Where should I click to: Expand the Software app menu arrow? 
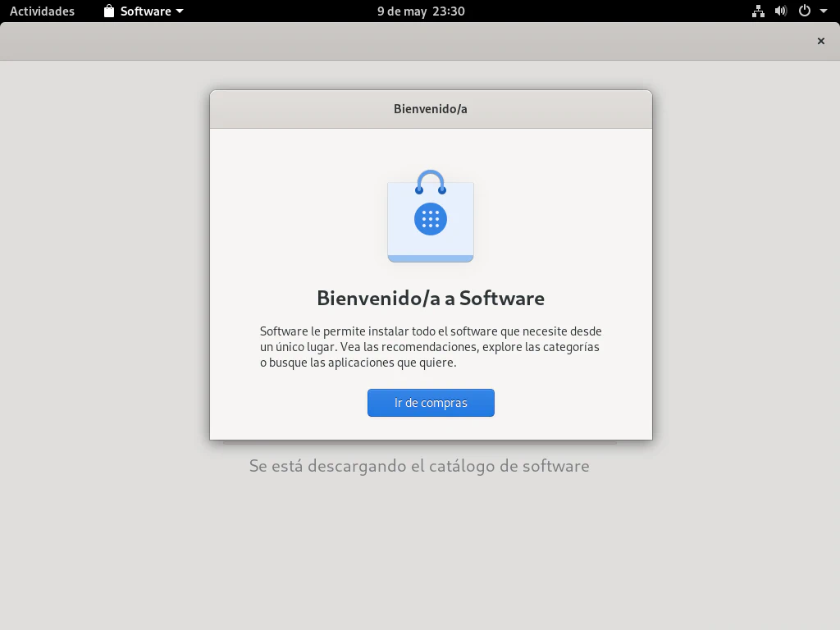click(x=180, y=11)
